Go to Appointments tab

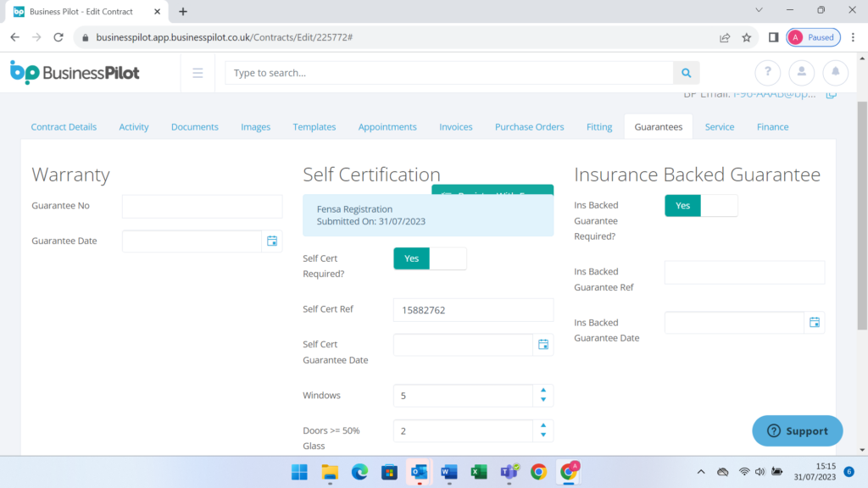pos(387,127)
